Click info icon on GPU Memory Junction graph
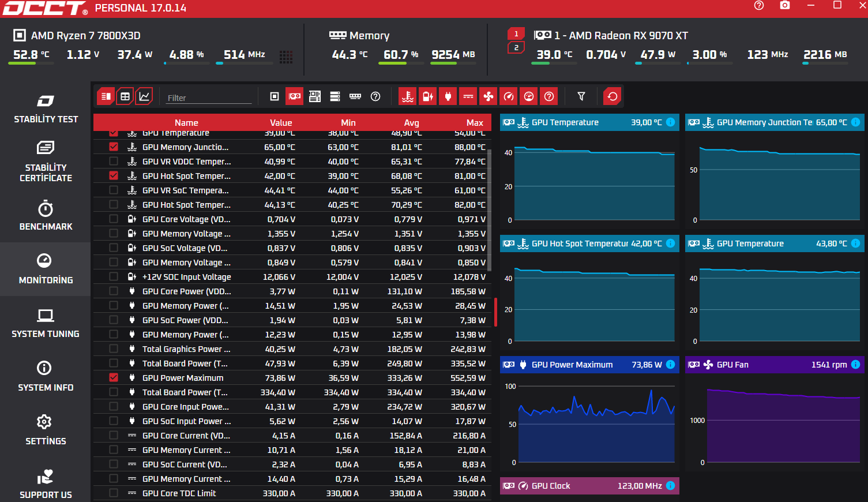Viewport: 868px width, 502px height. click(856, 122)
